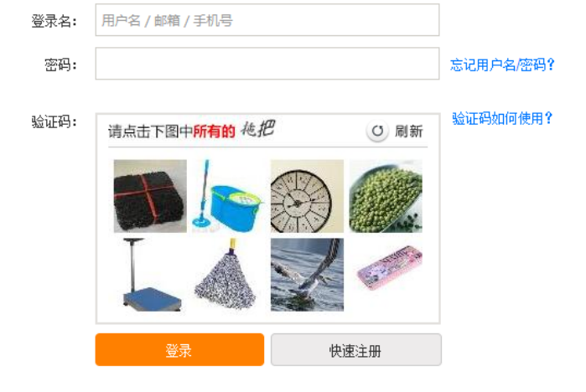Click the orange 登录 button

[179, 350]
